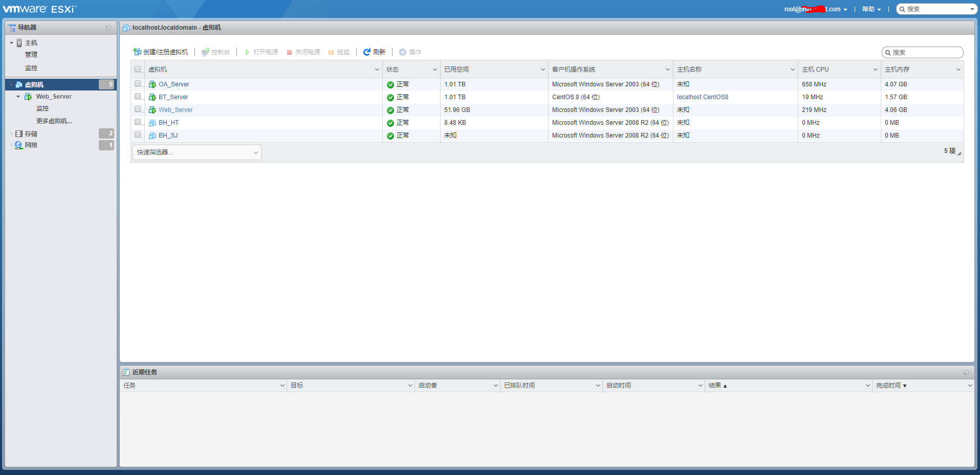This screenshot has height=475, width=980.
Task: Tick the OA_Server row checkbox
Action: coord(138,83)
